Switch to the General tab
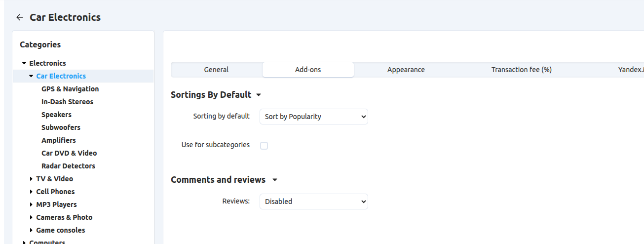Image resolution: width=644 pixels, height=244 pixels. tap(216, 70)
